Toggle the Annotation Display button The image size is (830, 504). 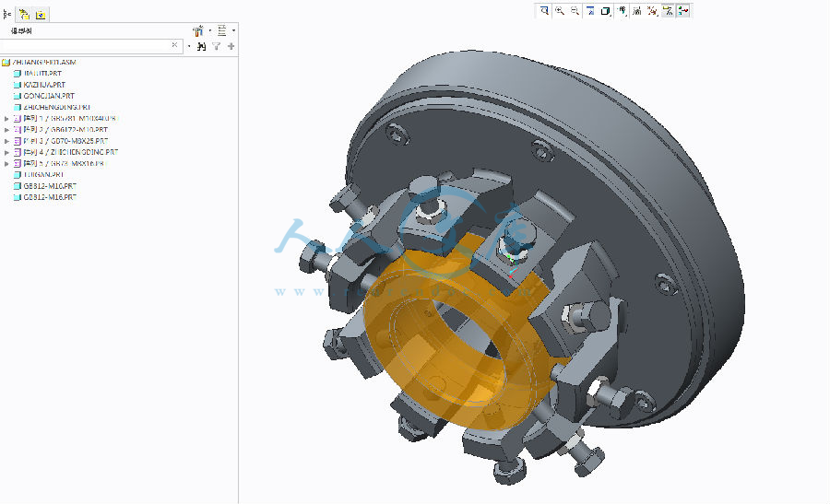coord(668,11)
